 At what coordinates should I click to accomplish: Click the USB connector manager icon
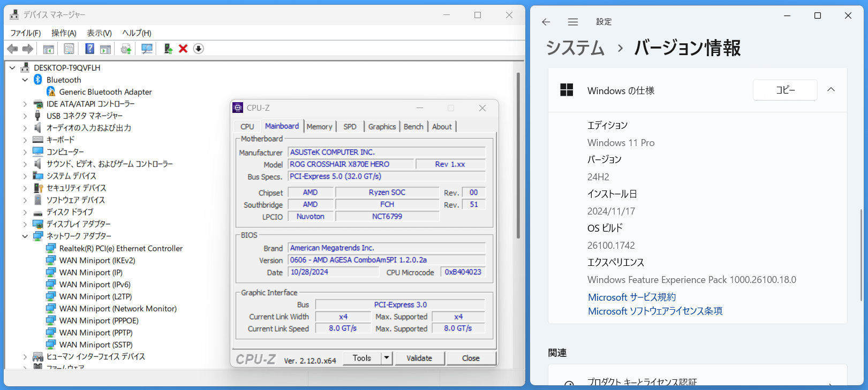point(37,116)
